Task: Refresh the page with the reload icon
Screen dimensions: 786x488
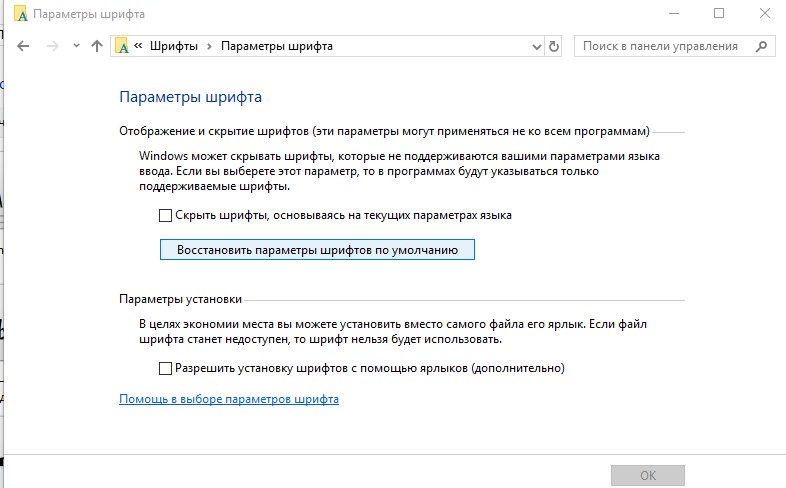Action: click(x=553, y=47)
